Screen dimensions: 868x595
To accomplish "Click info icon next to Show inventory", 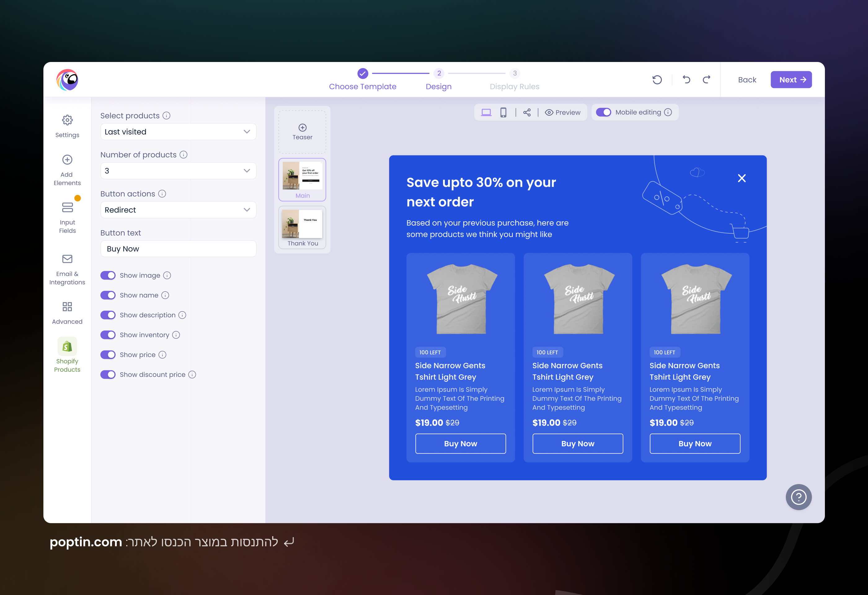I will point(176,335).
